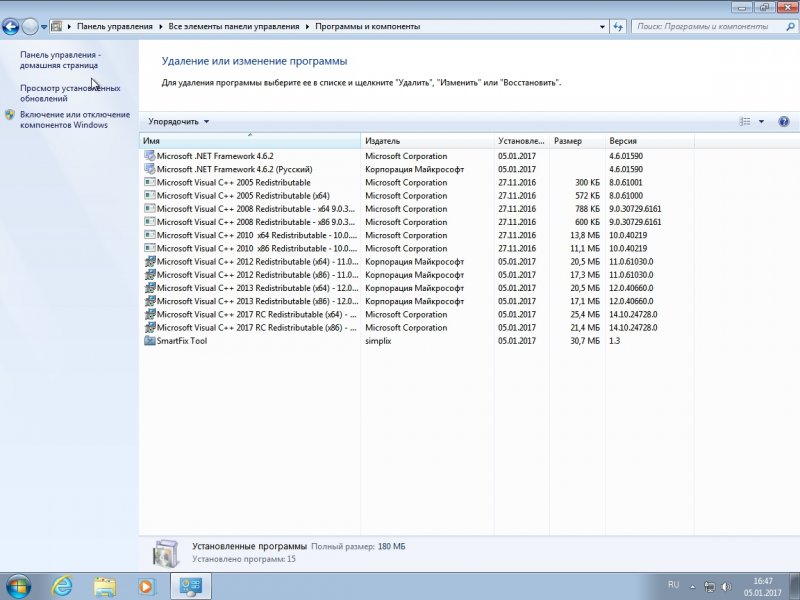800x600 pixels.
Task: Open the 'Упорядочить' menu
Action: (x=179, y=121)
